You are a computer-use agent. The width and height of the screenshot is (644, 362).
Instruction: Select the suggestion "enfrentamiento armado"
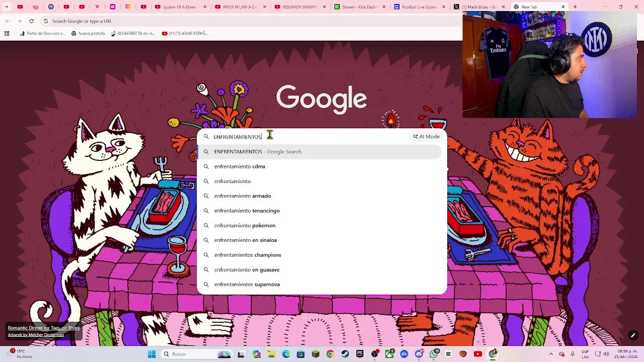(x=319, y=196)
